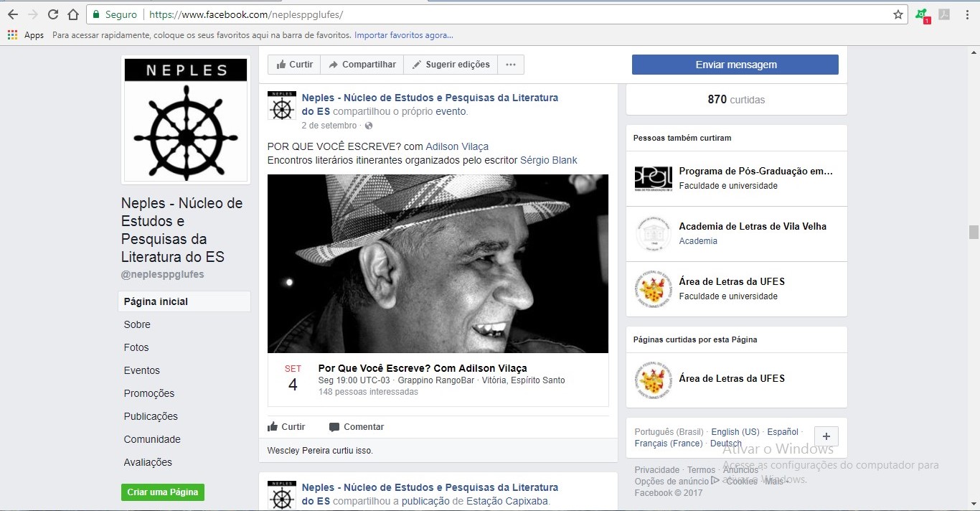Open Academia de Letras de Vila Velha logo
The height and width of the screenshot is (511, 980).
coord(654,234)
